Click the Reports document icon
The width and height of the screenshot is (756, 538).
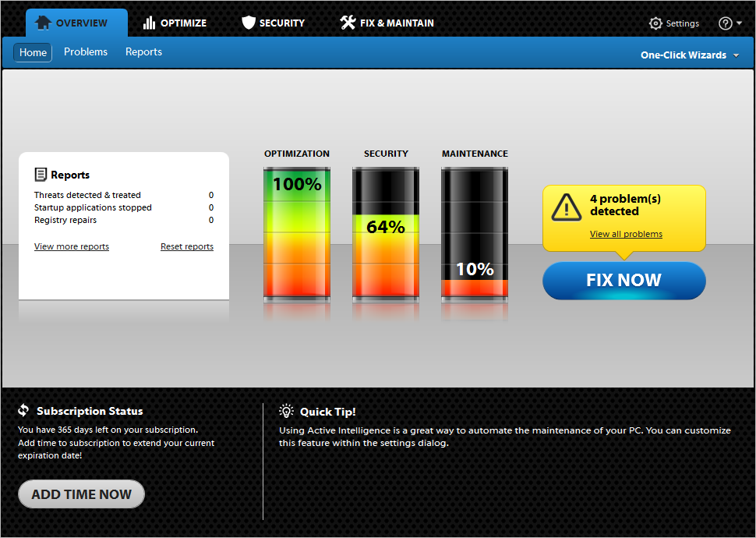click(41, 175)
